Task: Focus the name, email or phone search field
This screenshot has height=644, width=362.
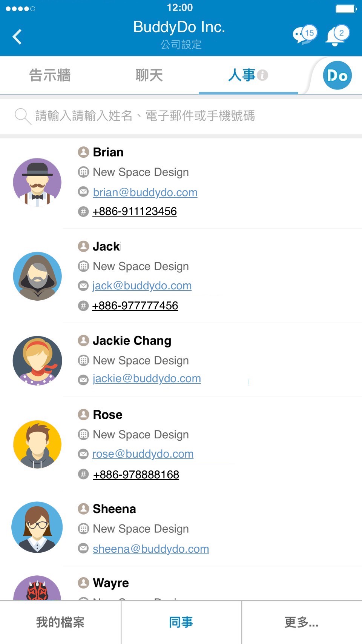Action: click(x=189, y=116)
